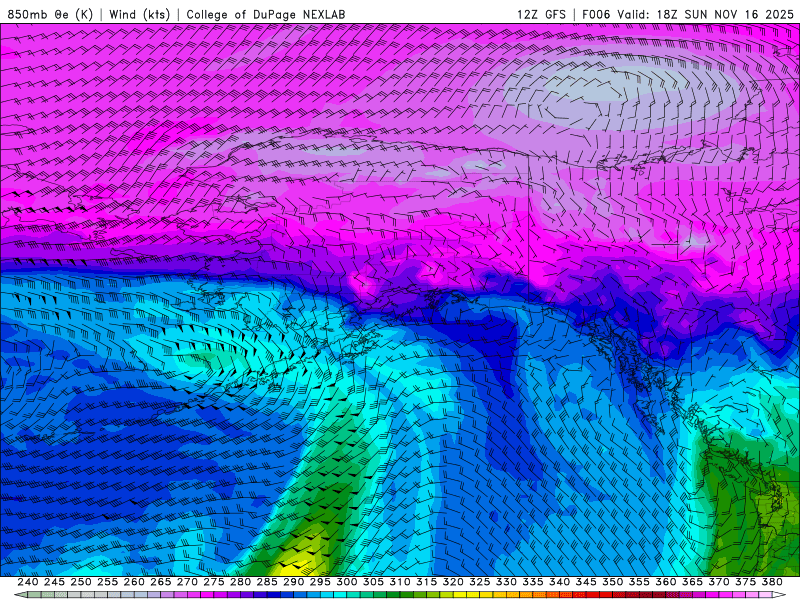Click the 365 value on the color scale

pos(692,582)
